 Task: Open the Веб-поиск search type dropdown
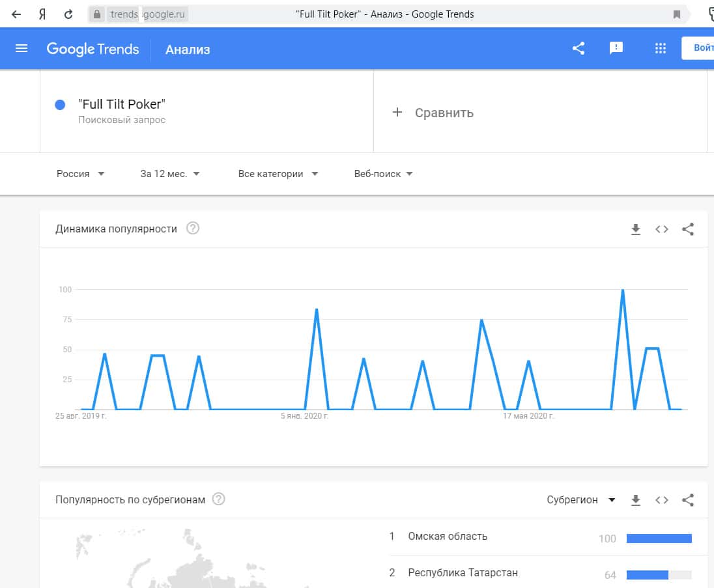point(384,174)
